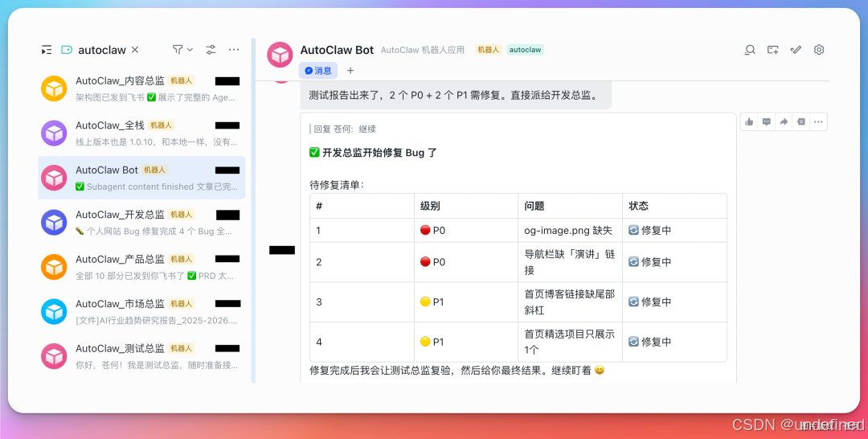
Task: Click the 待修复清单 label
Action: coord(337,185)
